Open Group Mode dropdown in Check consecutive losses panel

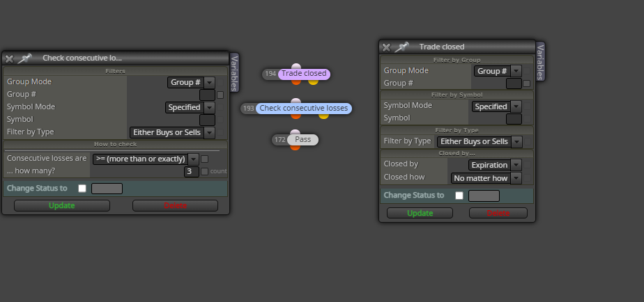click(x=191, y=83)
